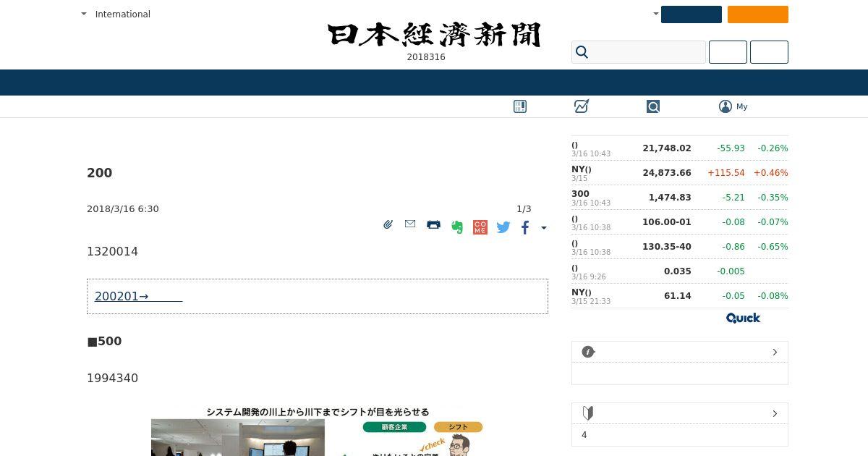Click the outlined button next to search field

point(728,52)
